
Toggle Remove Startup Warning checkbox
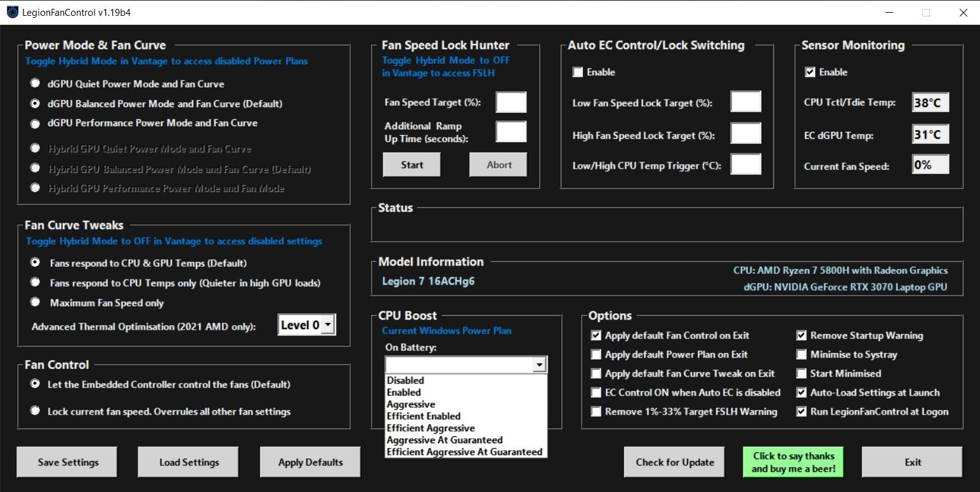point(801,335)
